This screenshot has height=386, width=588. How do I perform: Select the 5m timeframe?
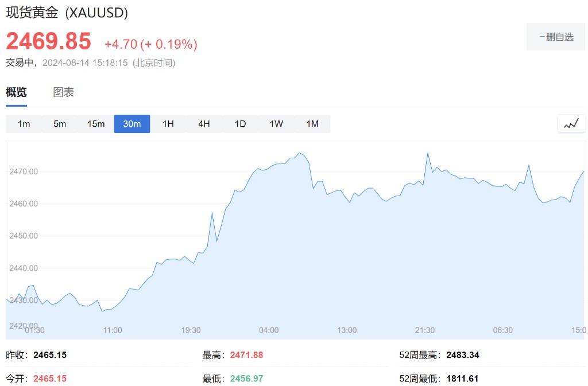[60, 124]
